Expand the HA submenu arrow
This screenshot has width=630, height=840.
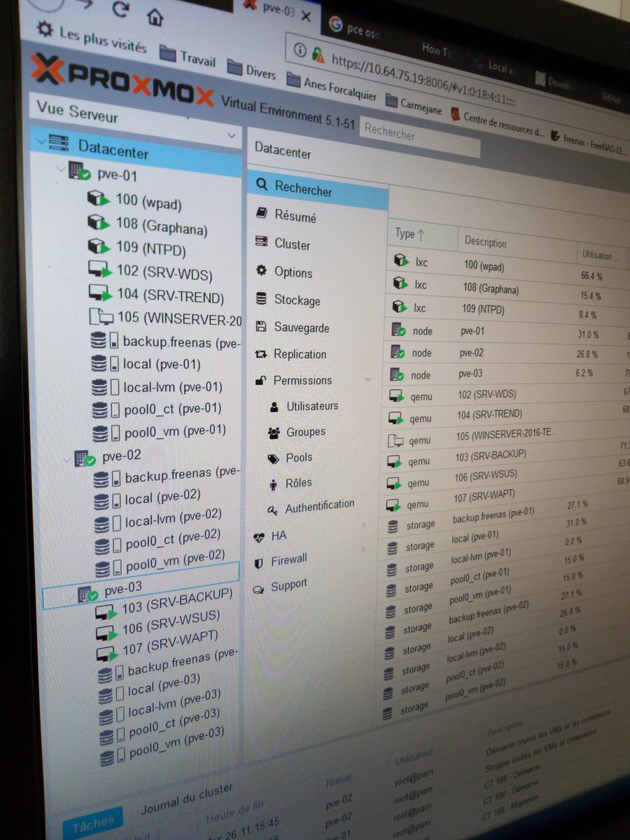click(x=363, y=524)
